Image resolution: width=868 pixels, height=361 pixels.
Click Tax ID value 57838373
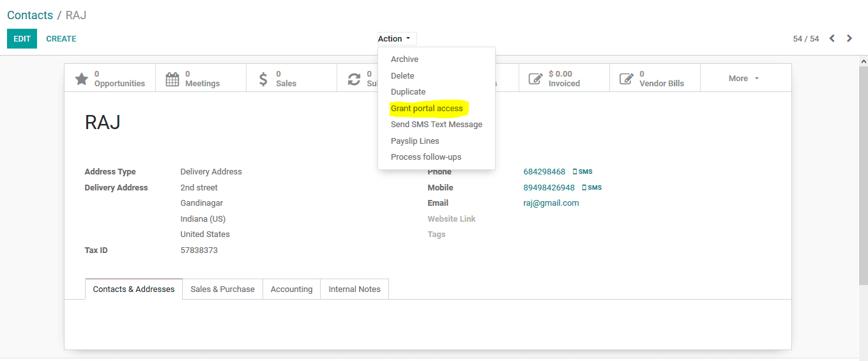click(199, 250)
